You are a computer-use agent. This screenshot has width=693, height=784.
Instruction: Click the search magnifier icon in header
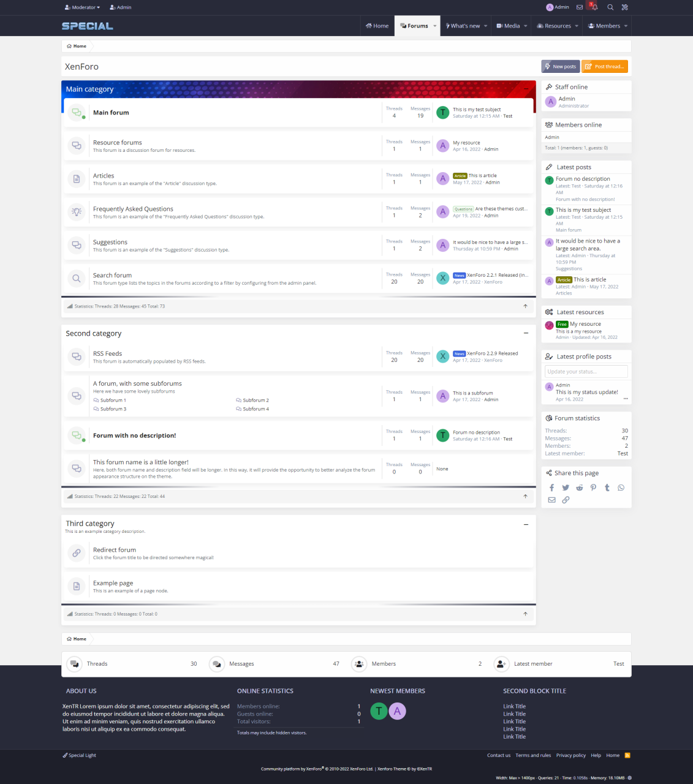pos(610,7)
